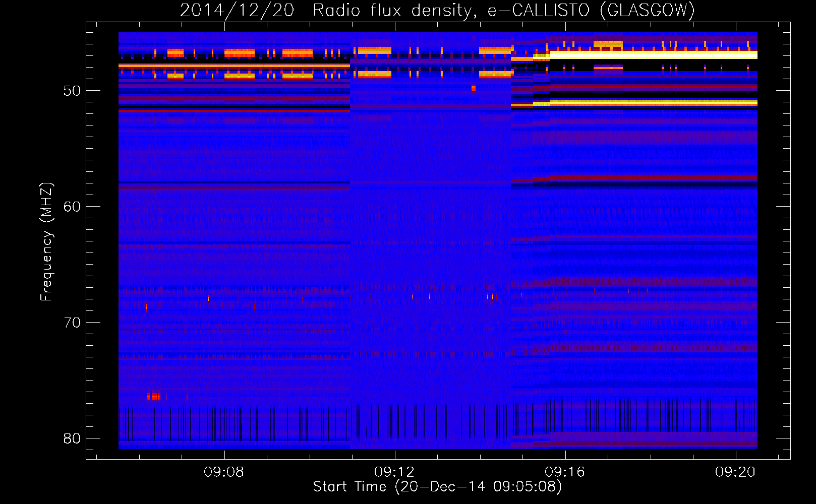This screenshot has height=504, width=816.
Task: Click the 09:12 time tick label
Action: tap(394, 472)
